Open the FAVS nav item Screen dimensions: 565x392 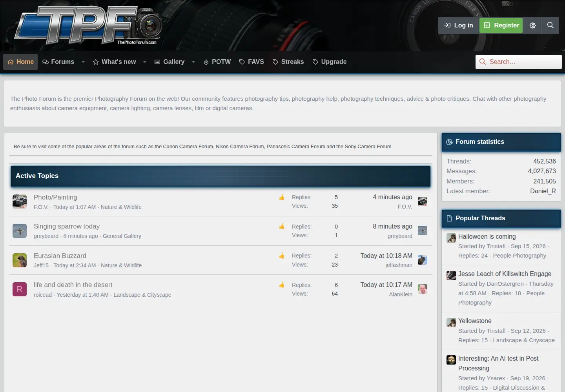252,62
